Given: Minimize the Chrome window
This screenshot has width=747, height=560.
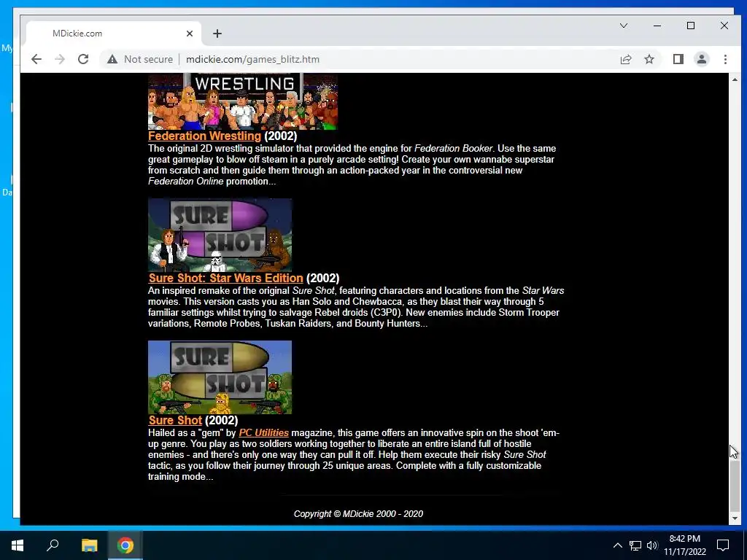Looking at the screenshot, I should click(x=657, y=26).
